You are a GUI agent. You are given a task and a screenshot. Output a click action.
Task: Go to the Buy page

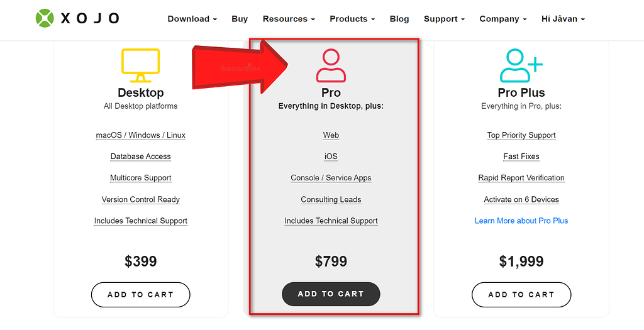pos(240,19)
